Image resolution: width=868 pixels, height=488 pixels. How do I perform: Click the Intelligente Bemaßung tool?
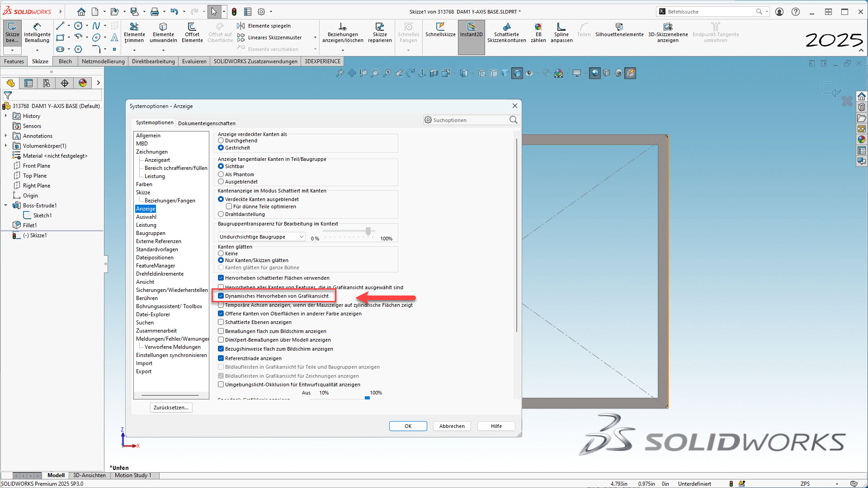pos(37,32)
